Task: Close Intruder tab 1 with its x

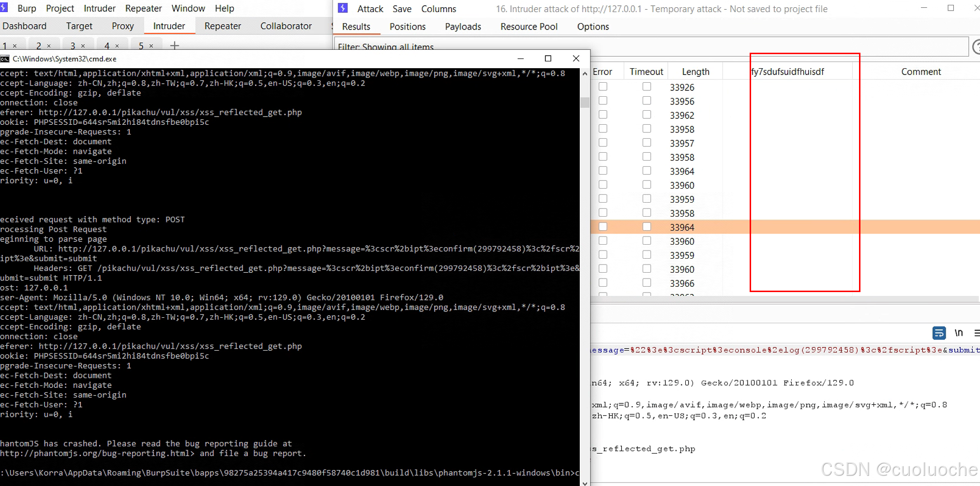Action: pyautogui.click(x=15, y=46)
